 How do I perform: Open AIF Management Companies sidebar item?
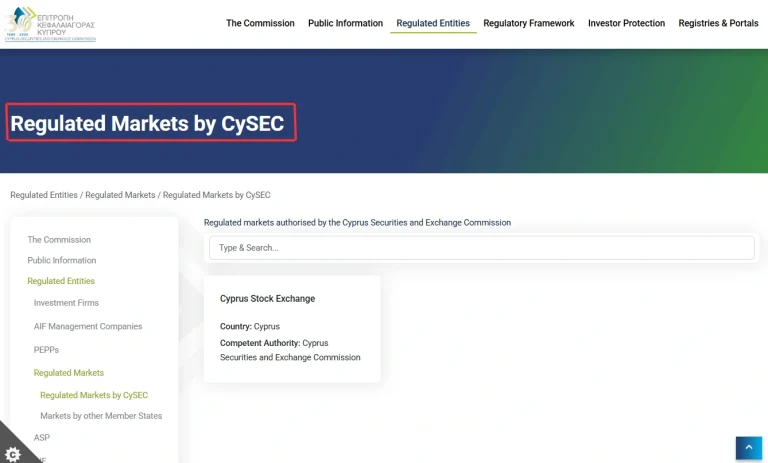click(x=88, y=326)
